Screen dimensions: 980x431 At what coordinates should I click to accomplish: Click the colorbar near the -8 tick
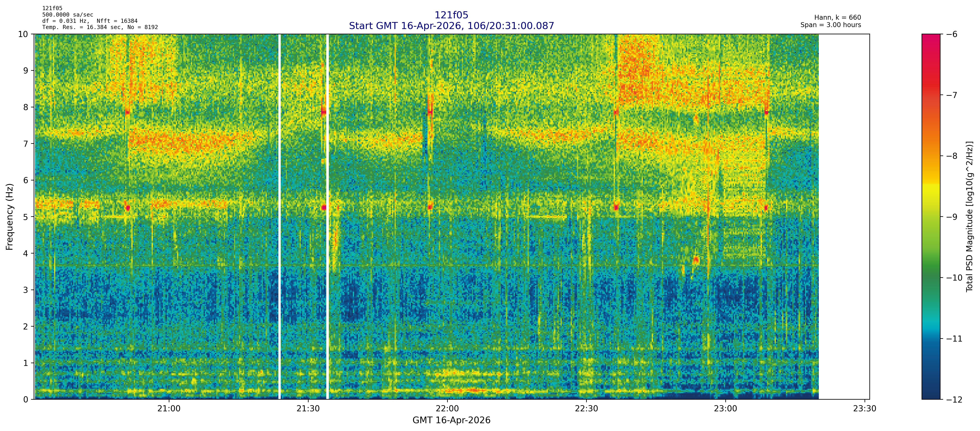tap(931, 156)
